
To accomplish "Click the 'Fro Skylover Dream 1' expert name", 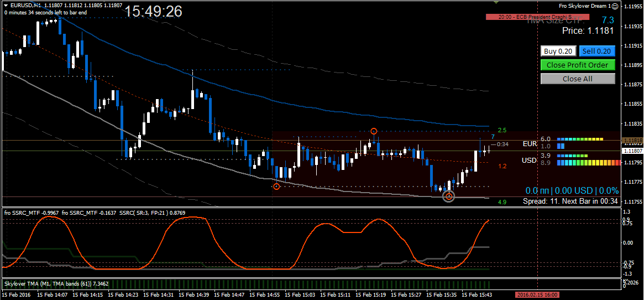I will (584, 6).
